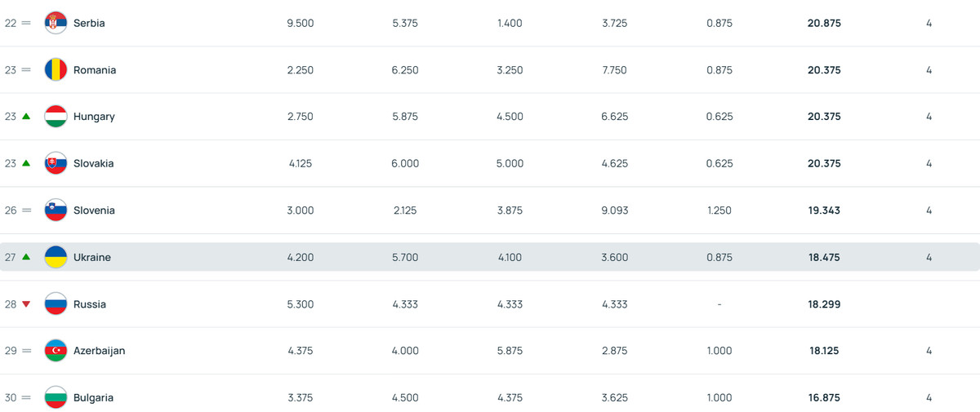Image resolution: width=980 pixels, height=412 pixels.
Task: Click Ukraine's green up-arrow rank indicator
Action: coord(26,257)
